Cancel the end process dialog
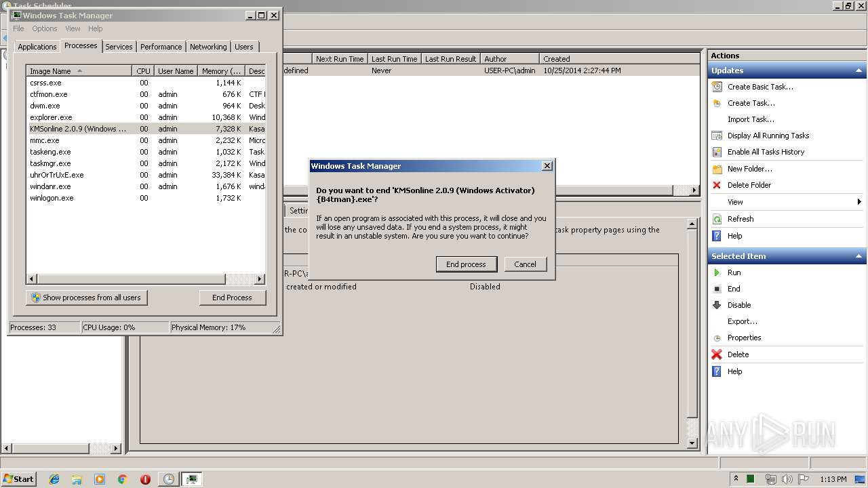The width and height of the screenshot is (868, 488). [525, 264]
